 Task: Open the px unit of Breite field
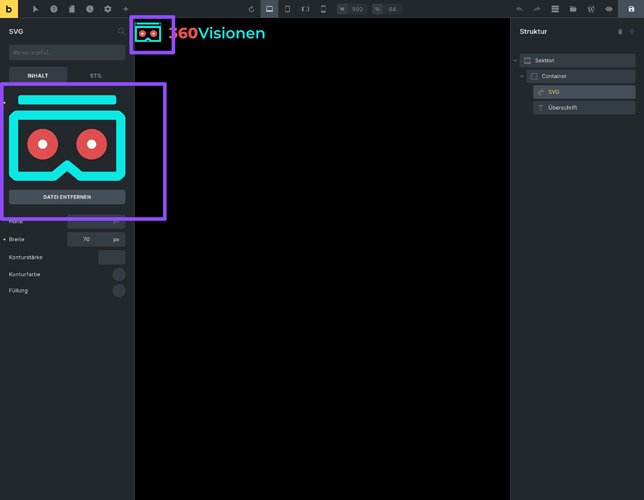(116, 239)
